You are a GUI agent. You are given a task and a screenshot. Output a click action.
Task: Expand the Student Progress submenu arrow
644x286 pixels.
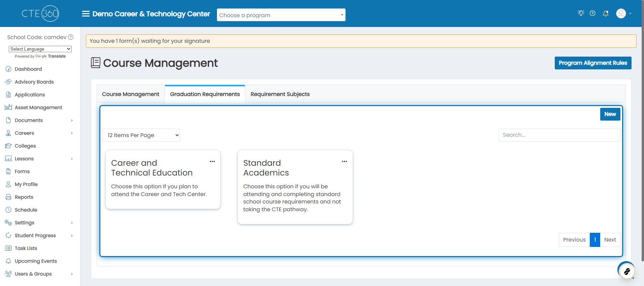pyautogui.click(x=72, y=235)
